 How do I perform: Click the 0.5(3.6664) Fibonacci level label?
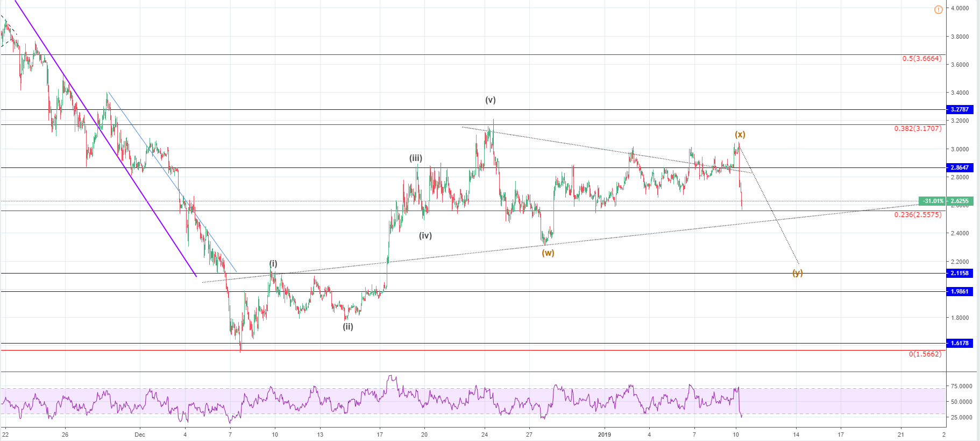pos(922,59)
